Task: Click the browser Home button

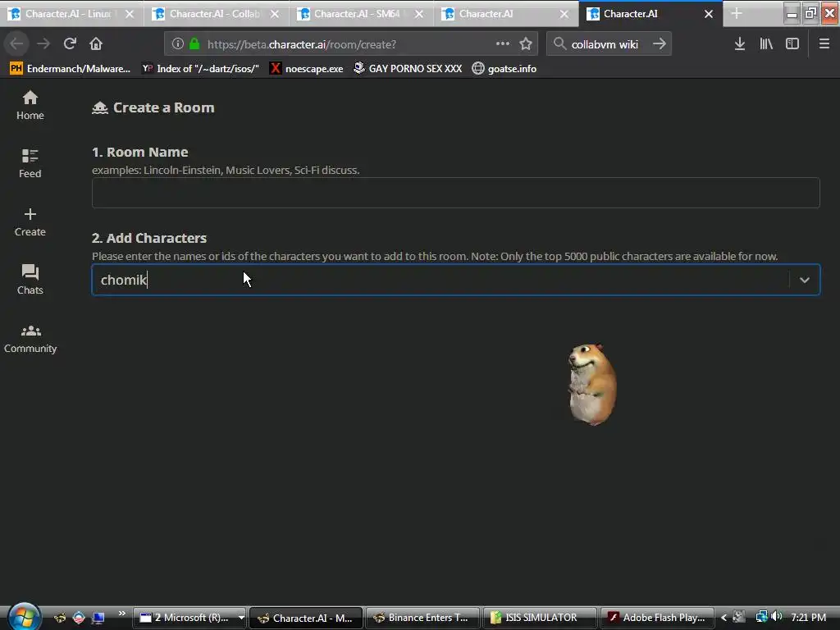Action: click(x=96, y=44)
